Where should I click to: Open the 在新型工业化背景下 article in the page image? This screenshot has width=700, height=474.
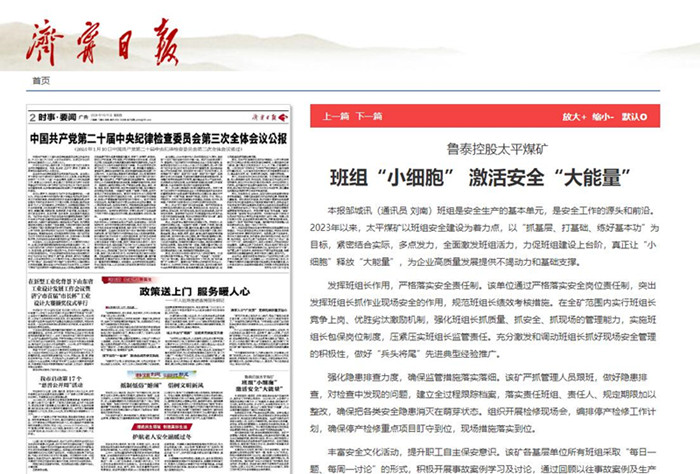[61, 292]
